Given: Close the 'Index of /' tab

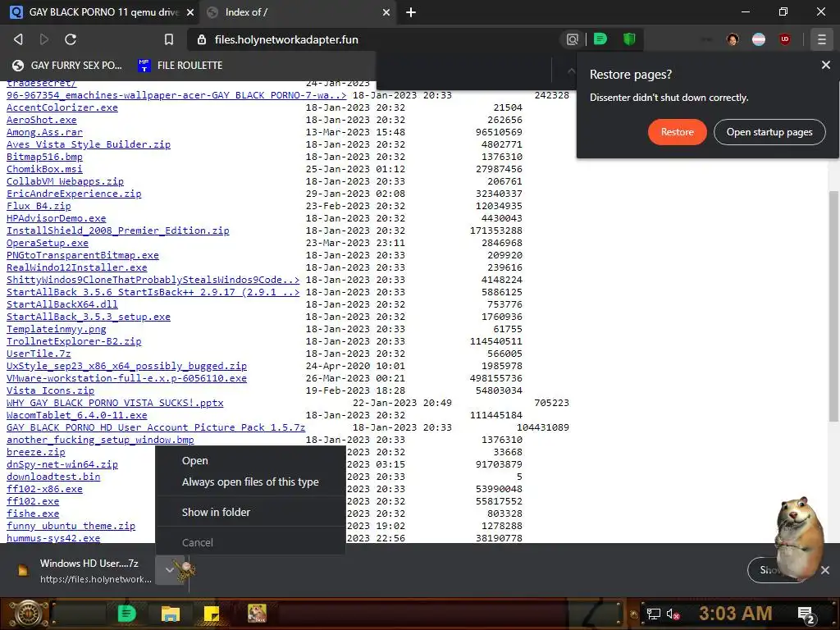Looking at the screenshot, I should pos(386,11).
